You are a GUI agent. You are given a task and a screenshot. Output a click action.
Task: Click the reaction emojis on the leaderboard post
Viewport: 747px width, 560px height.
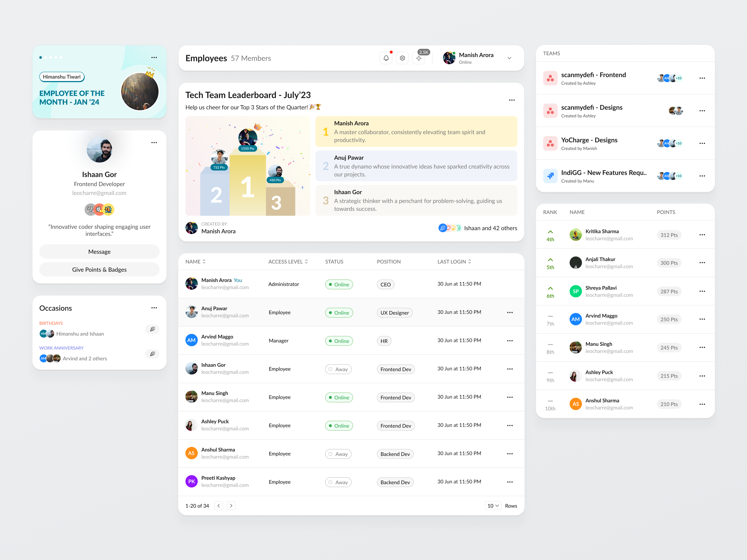[450, 228]
